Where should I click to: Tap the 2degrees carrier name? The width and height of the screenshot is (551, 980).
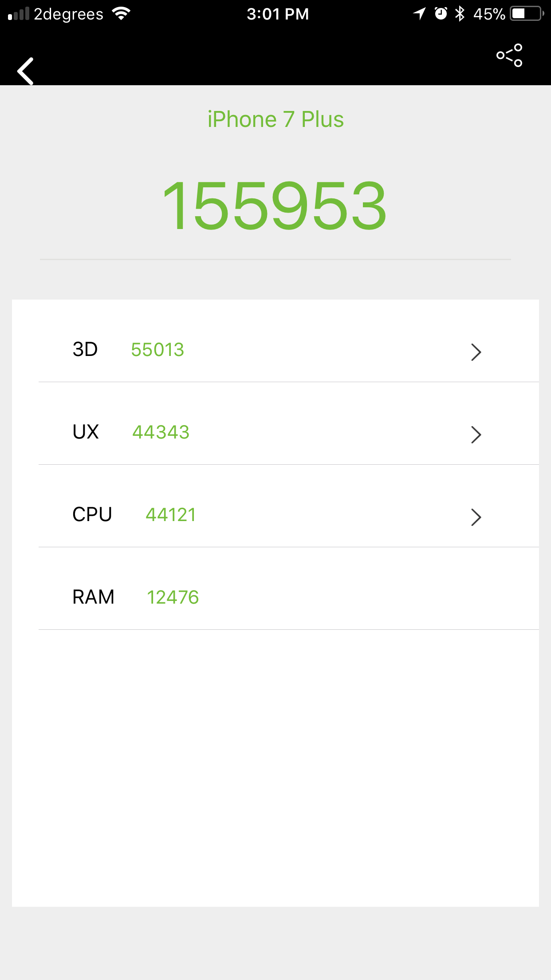69,14
